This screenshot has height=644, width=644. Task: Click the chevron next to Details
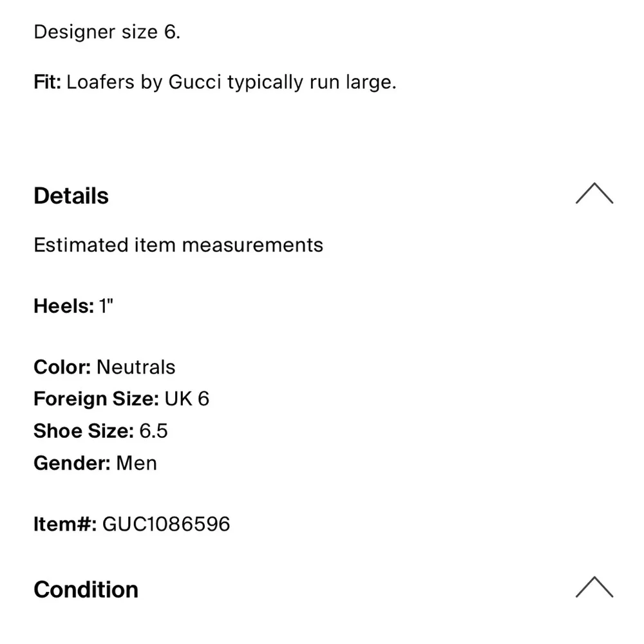(595, 194)
